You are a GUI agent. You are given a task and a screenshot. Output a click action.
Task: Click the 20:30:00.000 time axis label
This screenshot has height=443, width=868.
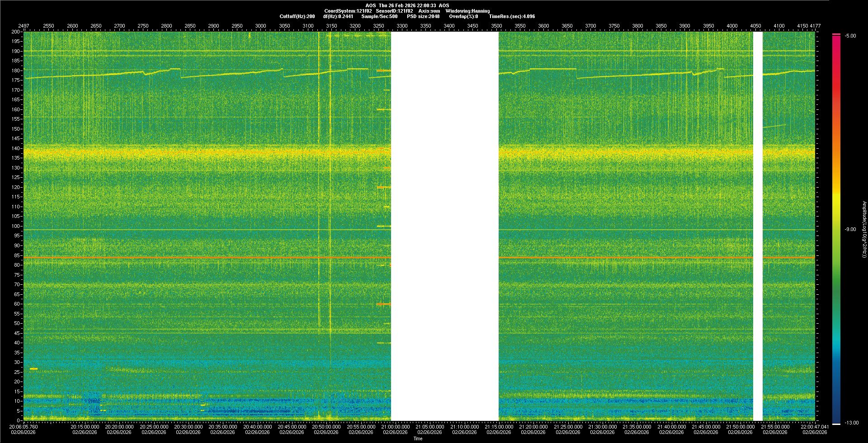[x=189, y=427]
